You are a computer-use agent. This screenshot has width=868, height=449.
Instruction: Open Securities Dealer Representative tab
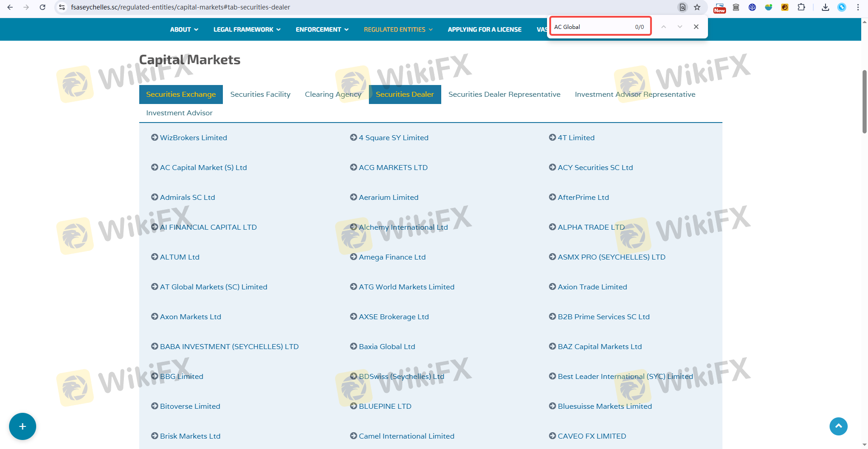coord(505,95)
